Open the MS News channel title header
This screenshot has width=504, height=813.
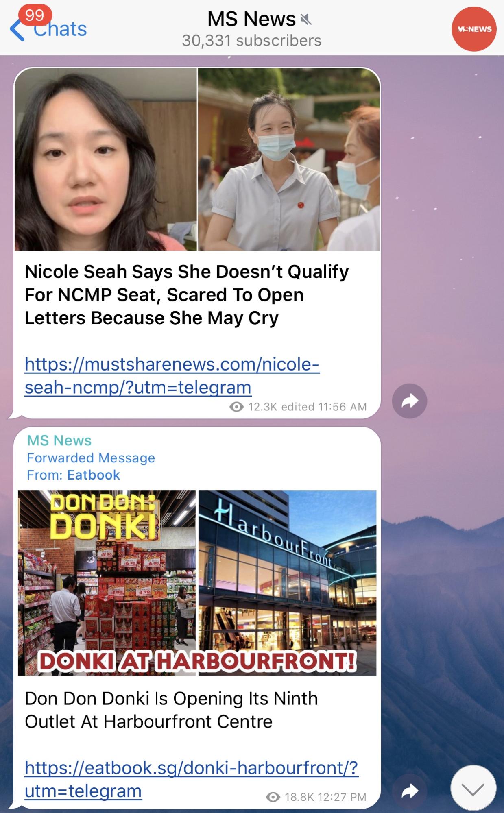251,19
